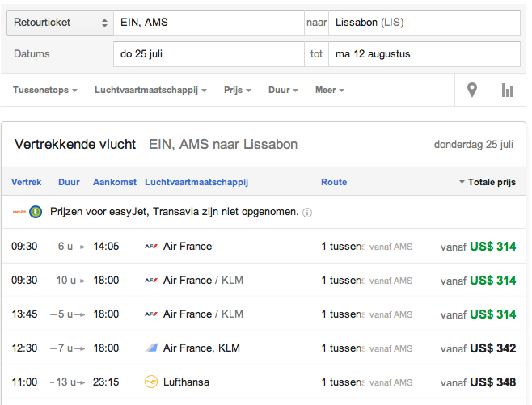Click the US$ 342 price
Image resolution: width=532 pixels, height=405 pixels.
[492, 348]
